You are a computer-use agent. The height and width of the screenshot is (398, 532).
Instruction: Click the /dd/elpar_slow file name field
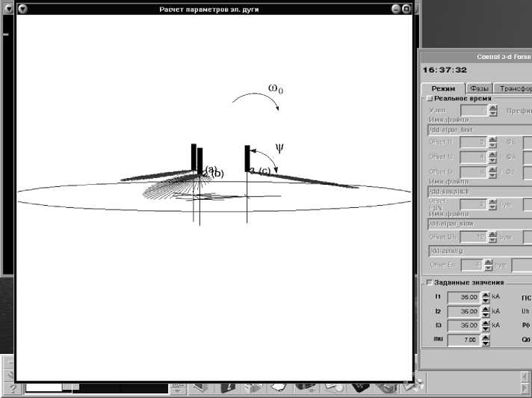[x=480, y=224]
